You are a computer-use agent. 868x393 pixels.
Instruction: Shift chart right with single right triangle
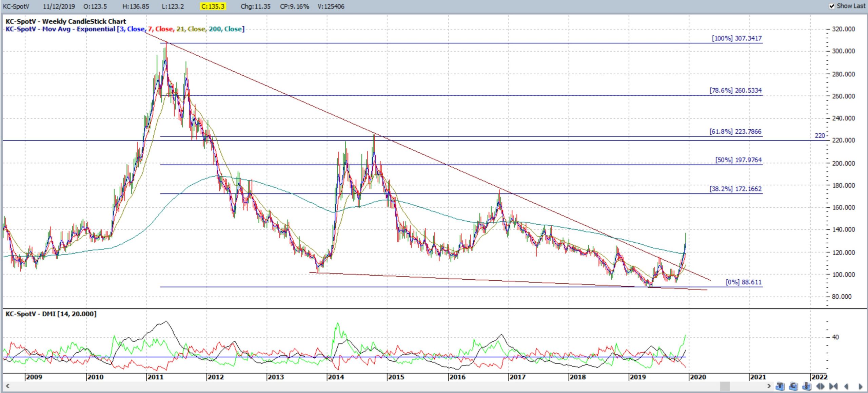coord(860,386)
